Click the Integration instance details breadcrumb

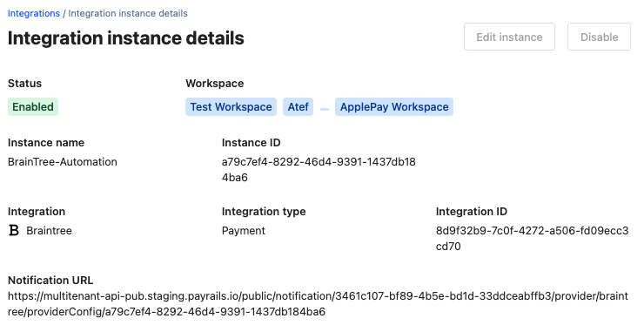pos(128,13)
